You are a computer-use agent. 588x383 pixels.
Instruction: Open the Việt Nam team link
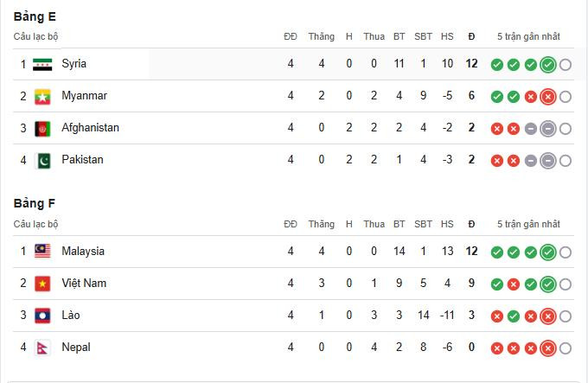83,284
